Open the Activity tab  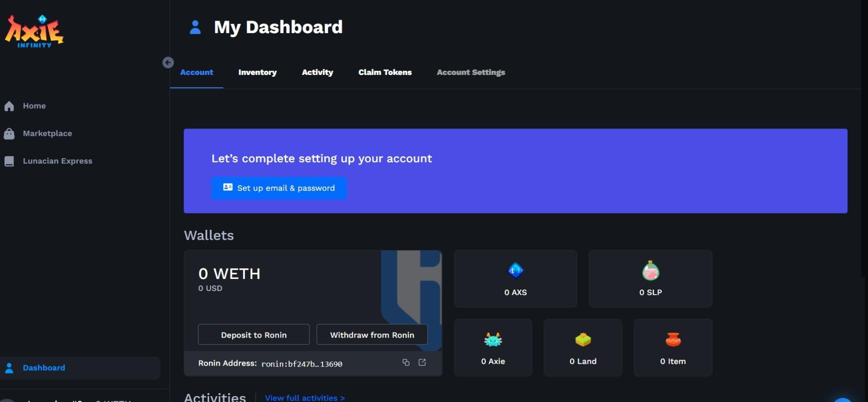[318, 72]
